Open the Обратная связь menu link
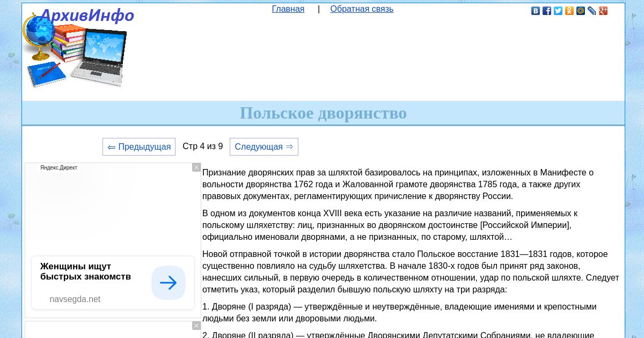 click(x=362, y=9)
